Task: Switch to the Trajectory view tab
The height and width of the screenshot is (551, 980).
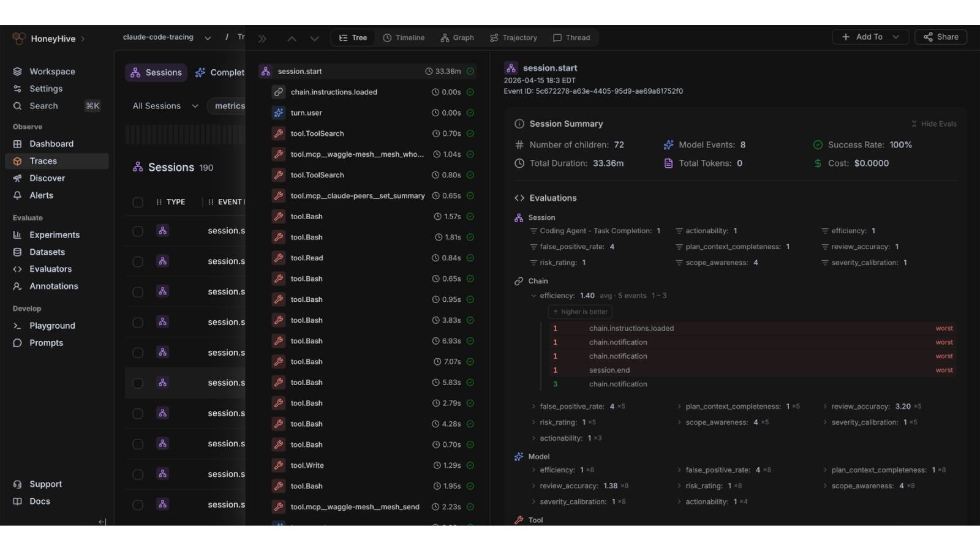Action: [513, 38]
